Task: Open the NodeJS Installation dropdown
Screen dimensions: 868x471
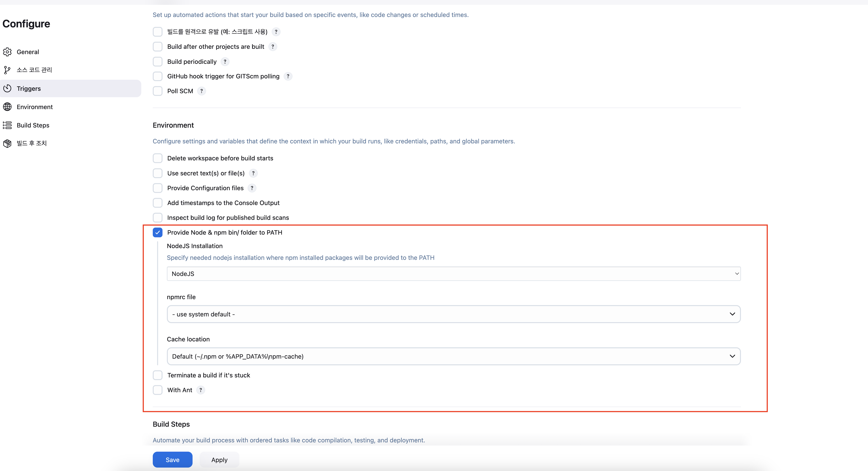Action: click(453, 274)
